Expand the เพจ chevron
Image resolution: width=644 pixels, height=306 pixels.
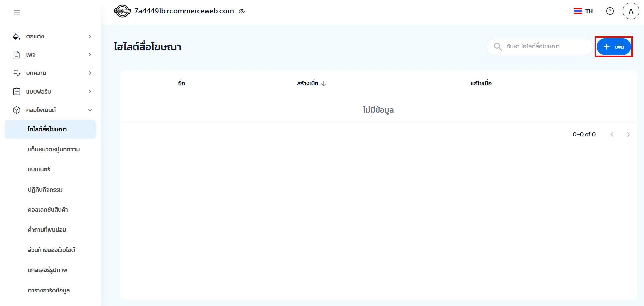pos(90,55)
